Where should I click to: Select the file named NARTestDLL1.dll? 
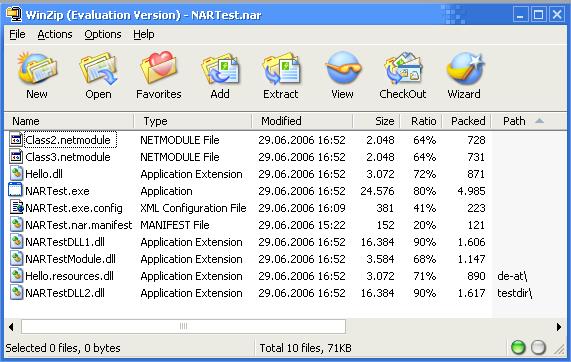pyautogui.click(x=65, y=242)
